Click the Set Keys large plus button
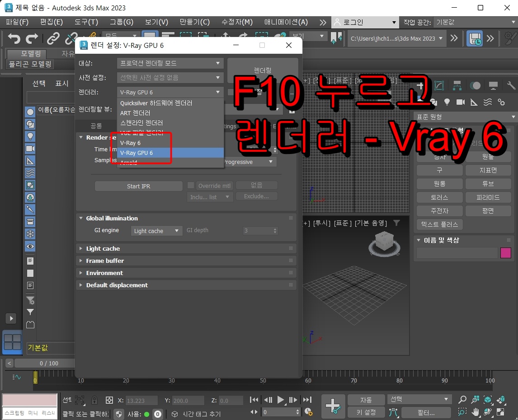 (x=333, y=406)
